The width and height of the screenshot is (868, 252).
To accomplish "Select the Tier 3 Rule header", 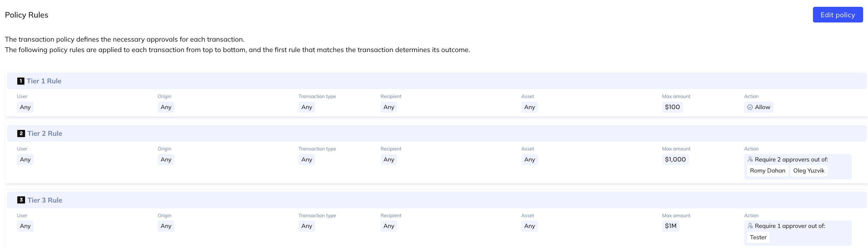I will coord(45,200).
